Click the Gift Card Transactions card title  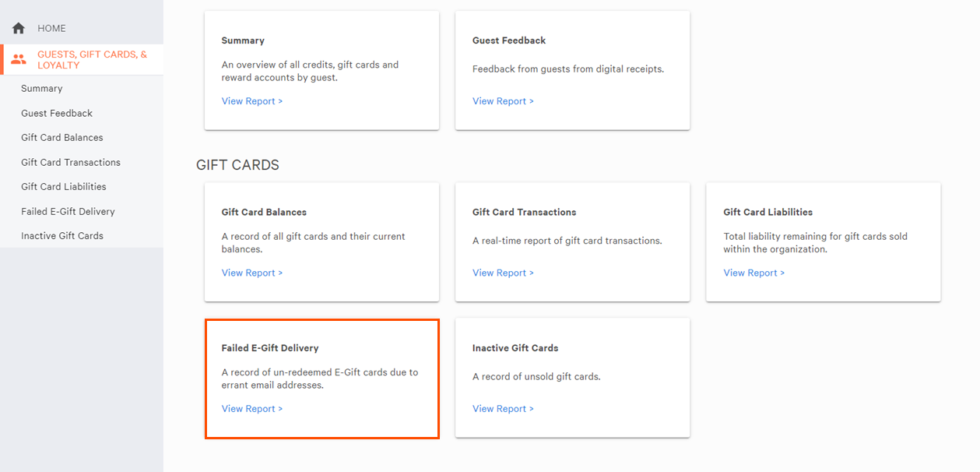click(x=525, y=212)
